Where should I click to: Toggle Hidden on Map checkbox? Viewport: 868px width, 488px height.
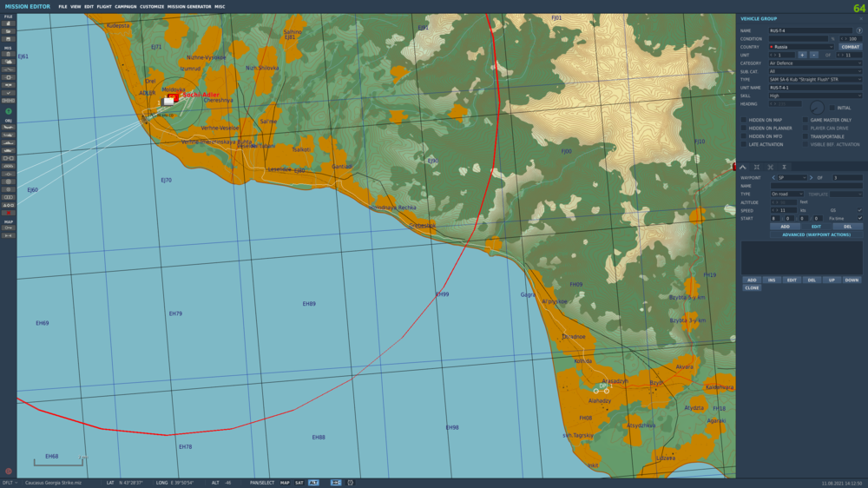(x=744, y=120)
